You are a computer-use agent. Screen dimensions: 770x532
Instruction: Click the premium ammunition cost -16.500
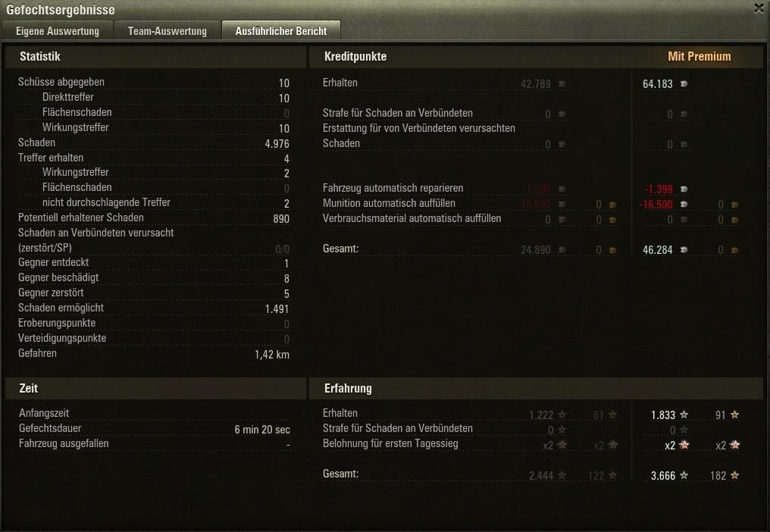656,205
